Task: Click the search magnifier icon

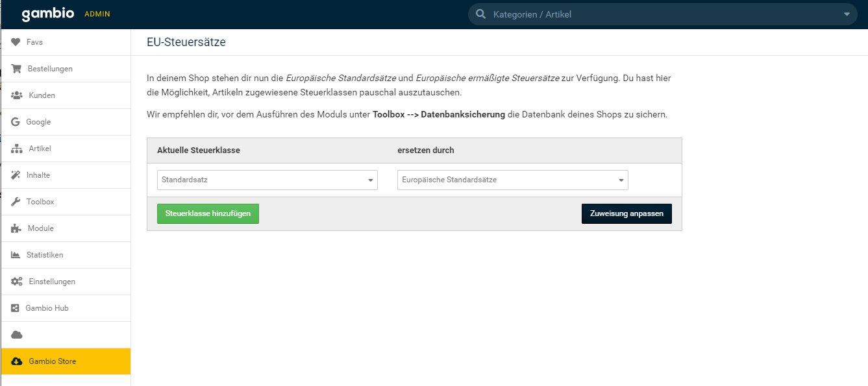Action: click(480, 14)
